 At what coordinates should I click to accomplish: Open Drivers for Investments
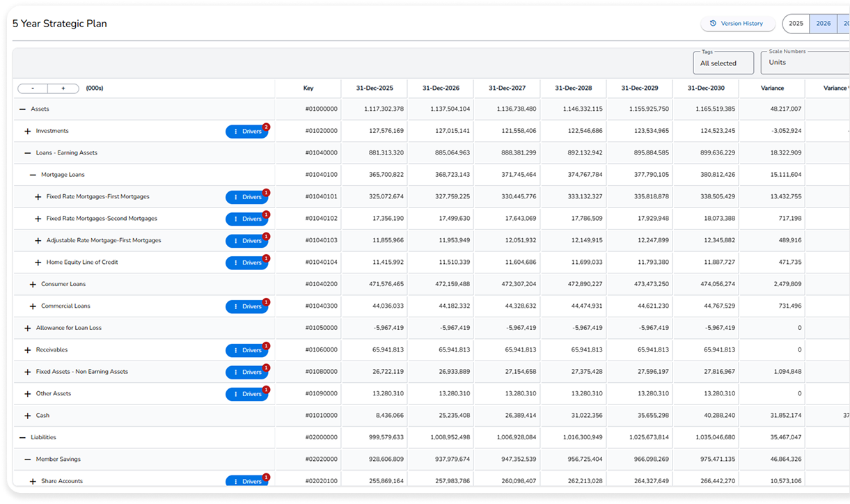pos(246,132)
